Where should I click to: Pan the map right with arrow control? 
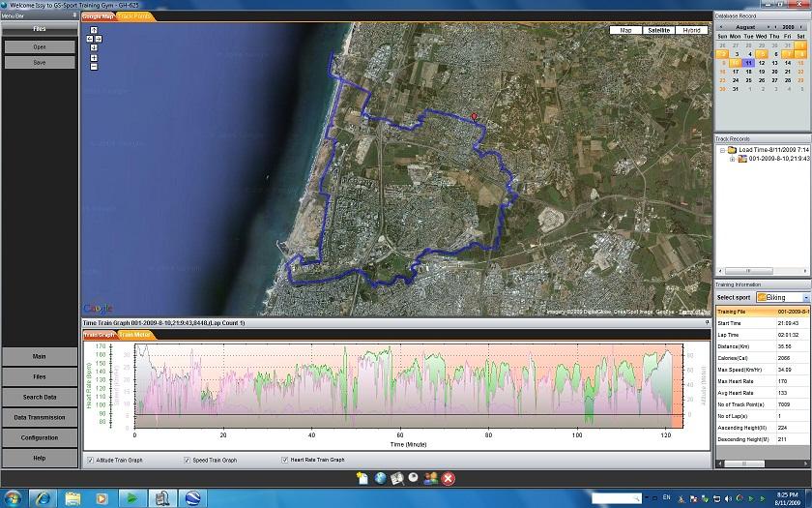click(99, 39)
